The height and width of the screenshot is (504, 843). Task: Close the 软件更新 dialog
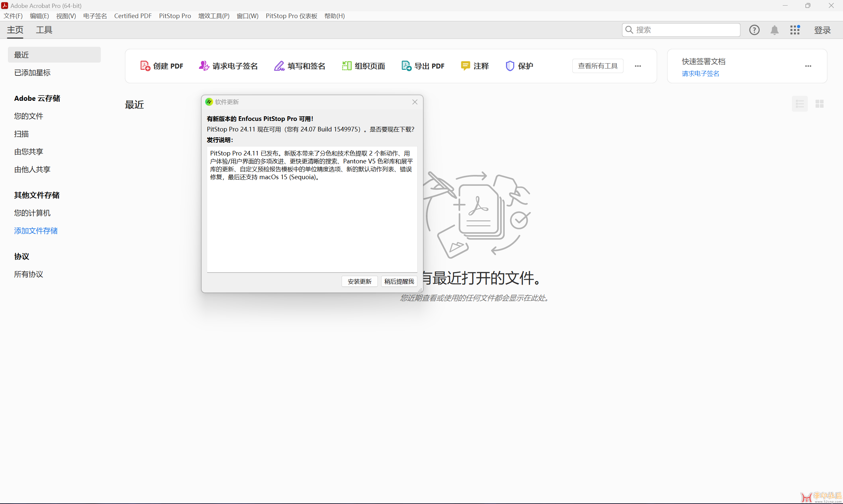(414, 102)
